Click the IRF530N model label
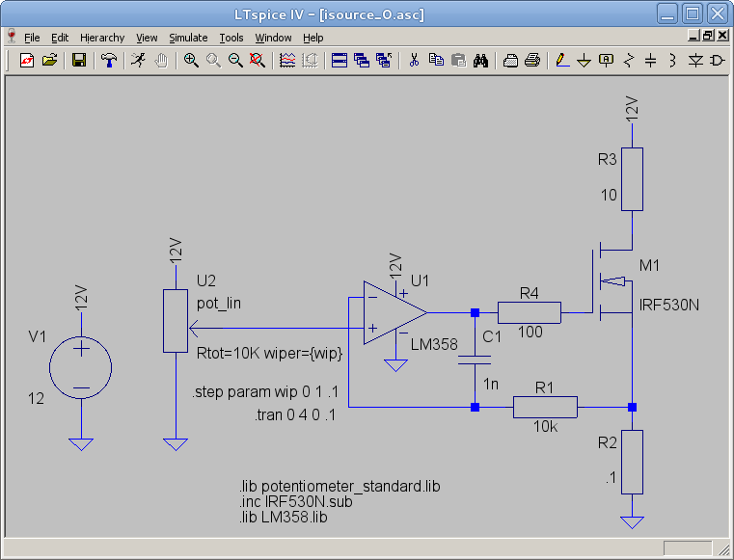 click(x=669, y=306)
